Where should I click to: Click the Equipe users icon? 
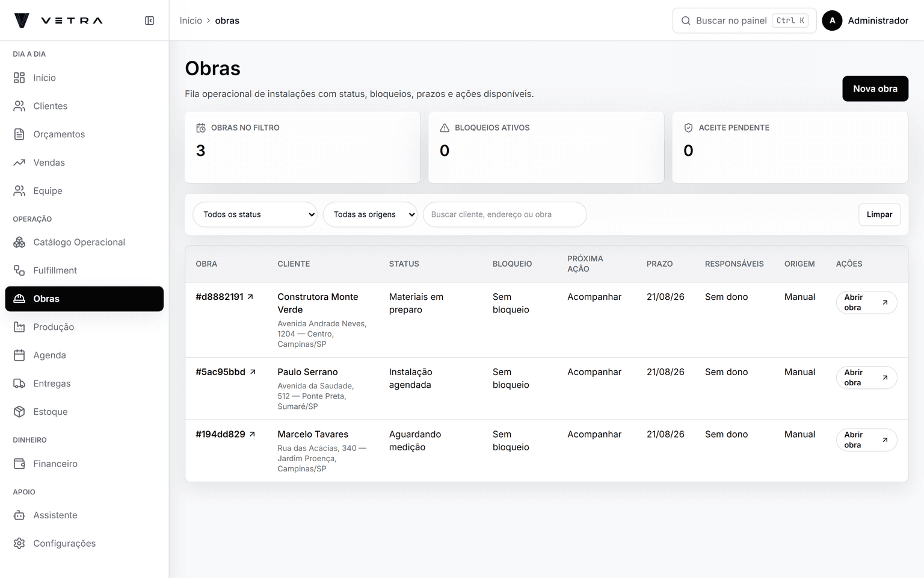(x=19, y=191)
